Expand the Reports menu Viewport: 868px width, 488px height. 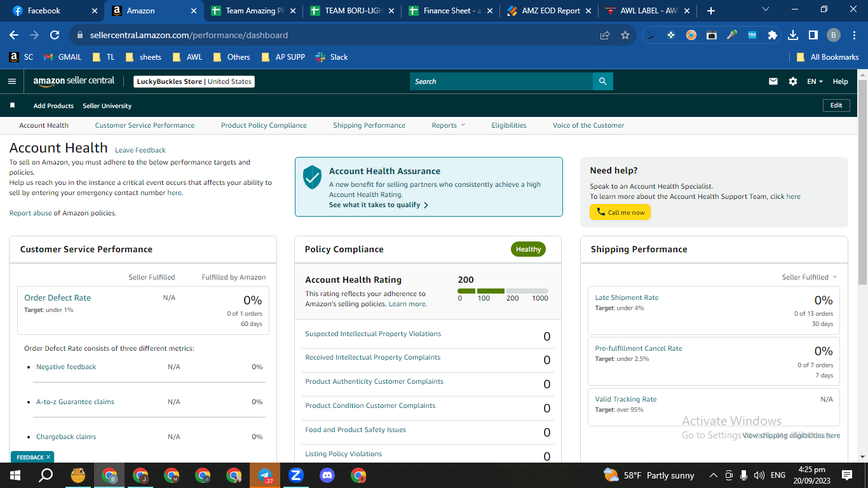tap(449, 125)
